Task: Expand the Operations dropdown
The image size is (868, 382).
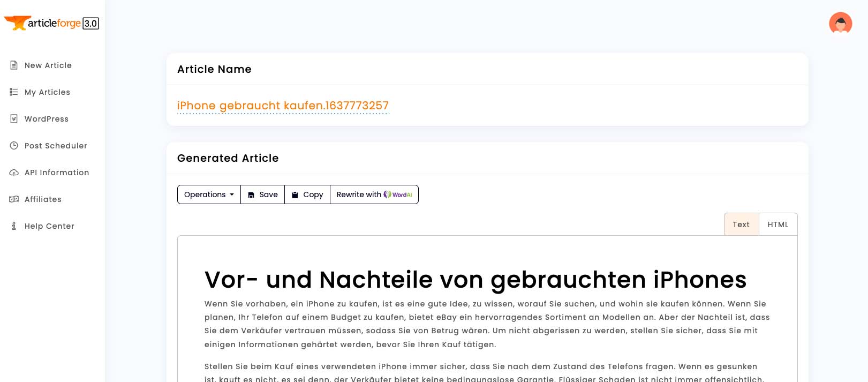Action: pyautogui.click(x=209, y=194)
